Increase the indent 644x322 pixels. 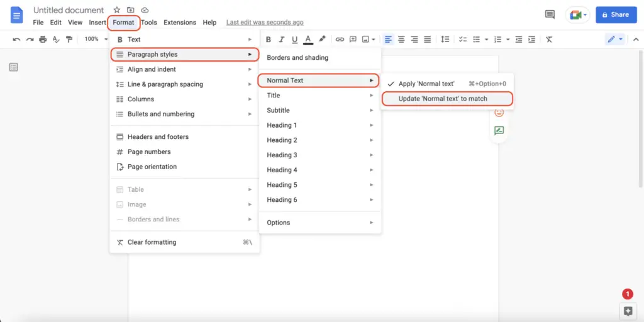click(532, 40)
